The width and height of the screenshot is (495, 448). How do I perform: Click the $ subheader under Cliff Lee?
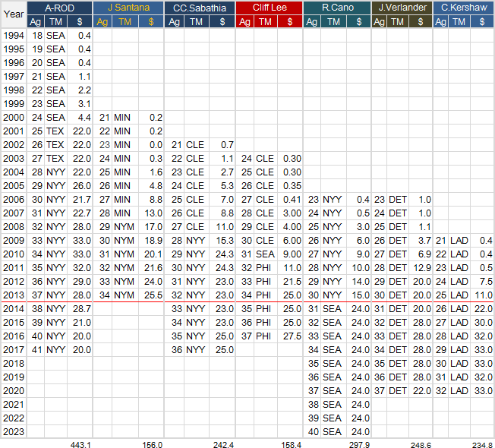point(290,22)
